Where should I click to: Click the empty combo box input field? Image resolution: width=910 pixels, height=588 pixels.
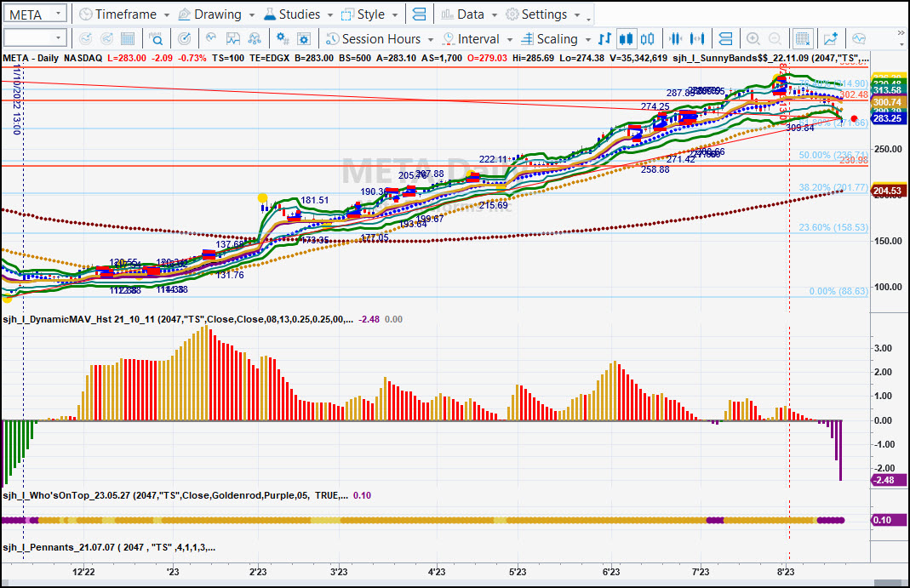pyautogui.click(x=28, y=39)
